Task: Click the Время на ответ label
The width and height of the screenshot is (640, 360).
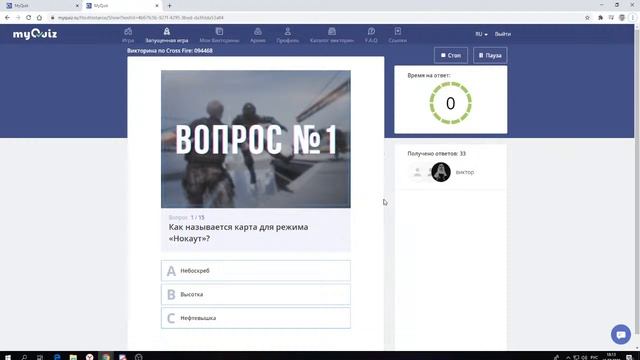Action: click(429, 76)
